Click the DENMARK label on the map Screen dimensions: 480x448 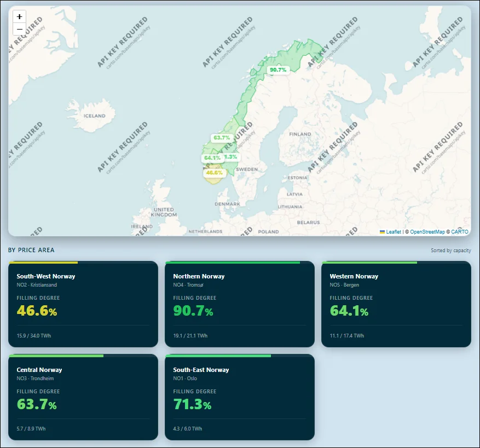(228, 204)
